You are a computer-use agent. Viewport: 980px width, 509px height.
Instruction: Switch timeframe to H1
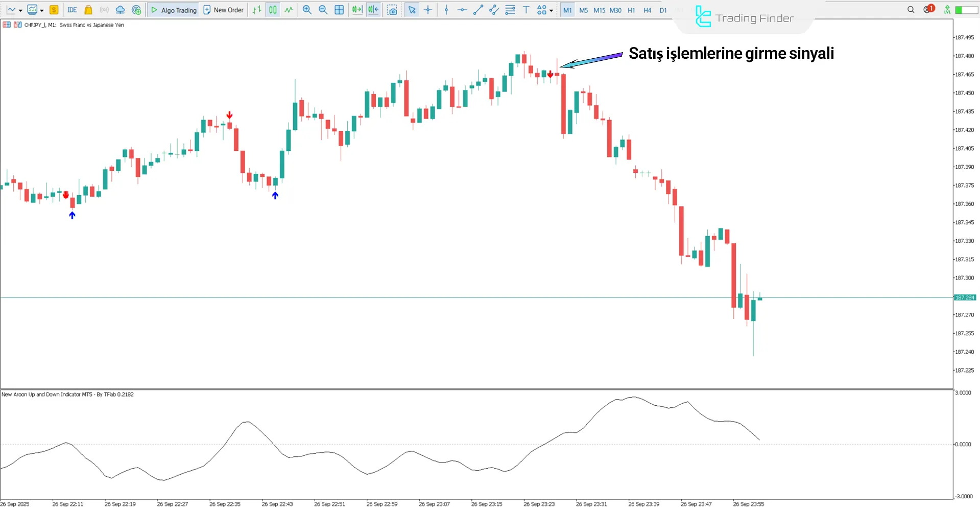[x=631, y=10]
